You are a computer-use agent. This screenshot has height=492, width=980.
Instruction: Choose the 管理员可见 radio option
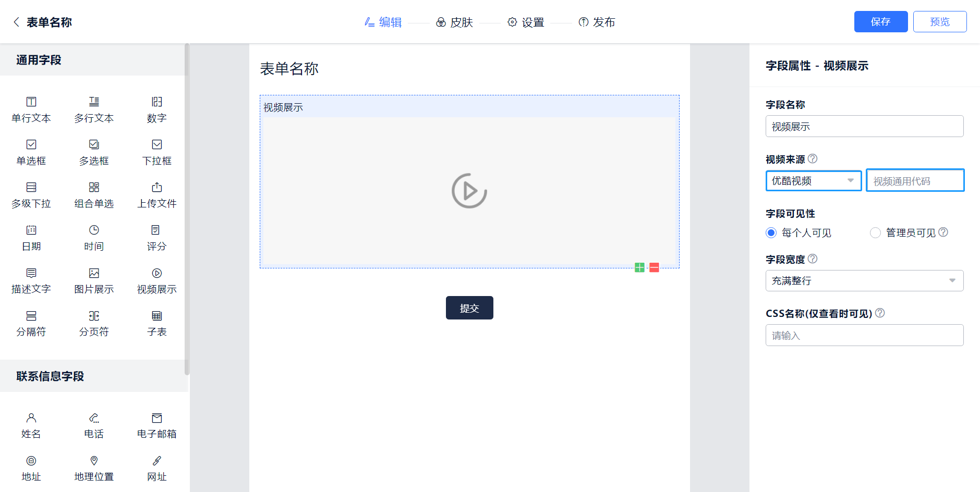click(x=875, y=233)
